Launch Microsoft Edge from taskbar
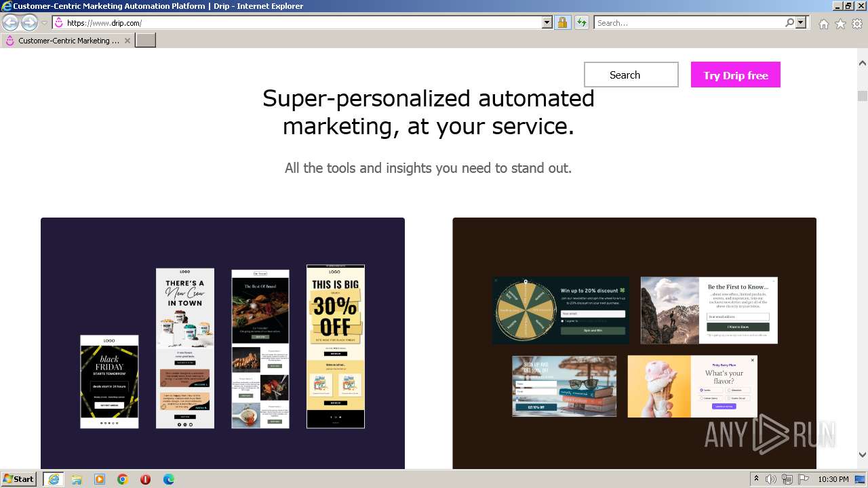868x488 pixels. (168, 479)
